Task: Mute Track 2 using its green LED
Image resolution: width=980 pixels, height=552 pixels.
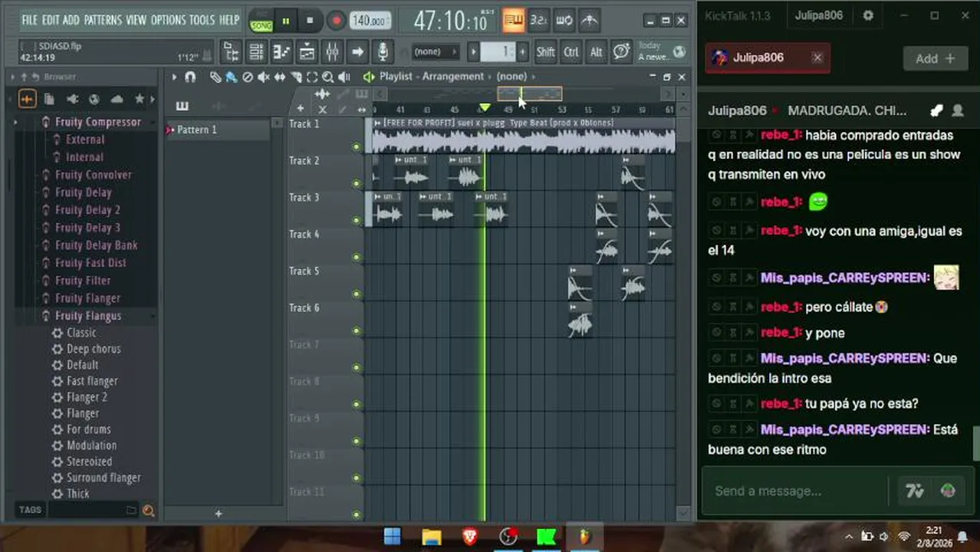Action: click(x=356, y=183)
